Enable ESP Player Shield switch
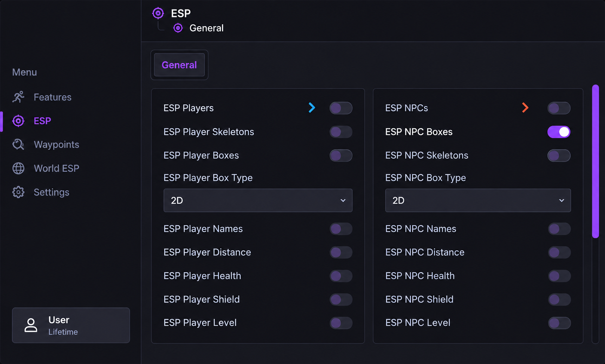The width and height of the screenshot is (605, 364). pos(341,299)
